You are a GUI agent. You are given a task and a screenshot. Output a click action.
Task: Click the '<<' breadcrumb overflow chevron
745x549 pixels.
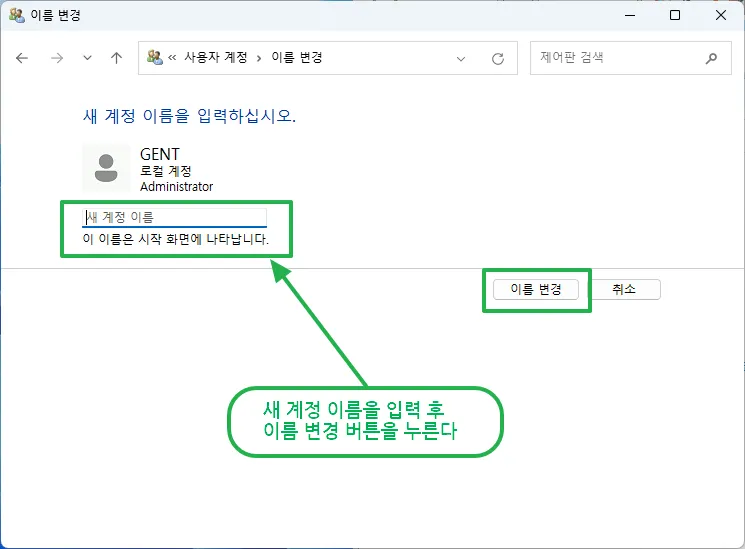(172, 58)
